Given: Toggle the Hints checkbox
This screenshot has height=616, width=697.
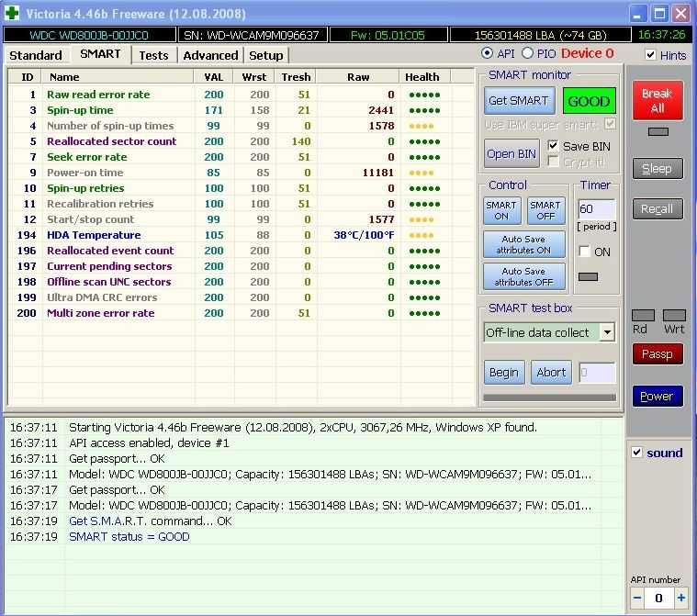Looking at the screenshot, I should pyautogui.click(x=650, y=55).
